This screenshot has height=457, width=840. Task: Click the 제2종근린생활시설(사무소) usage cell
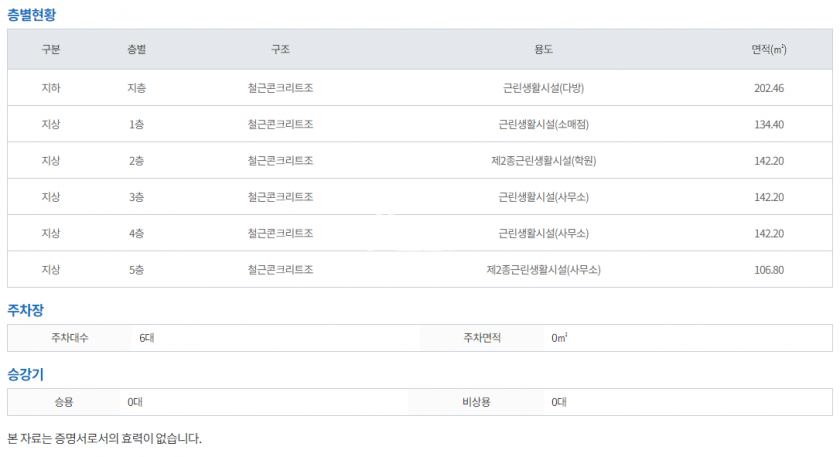[543, 270]
